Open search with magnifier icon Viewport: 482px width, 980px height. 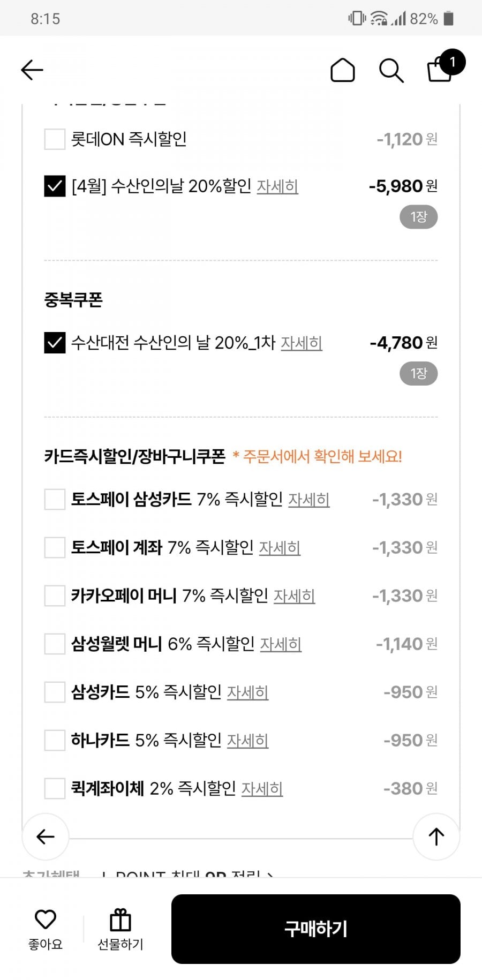point(391,70)
